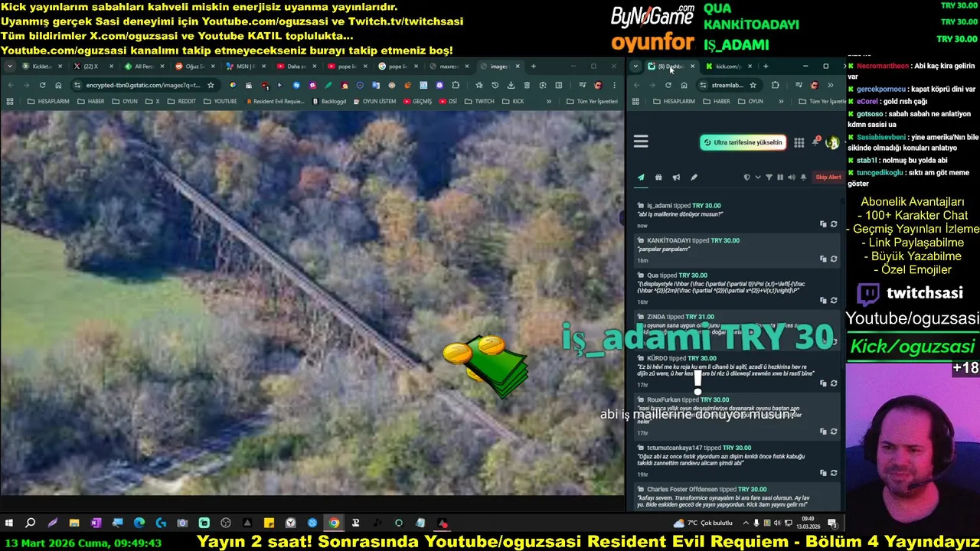Open the Windows notification center
Screen dimensions: 980x551
[x=832, y=523]
